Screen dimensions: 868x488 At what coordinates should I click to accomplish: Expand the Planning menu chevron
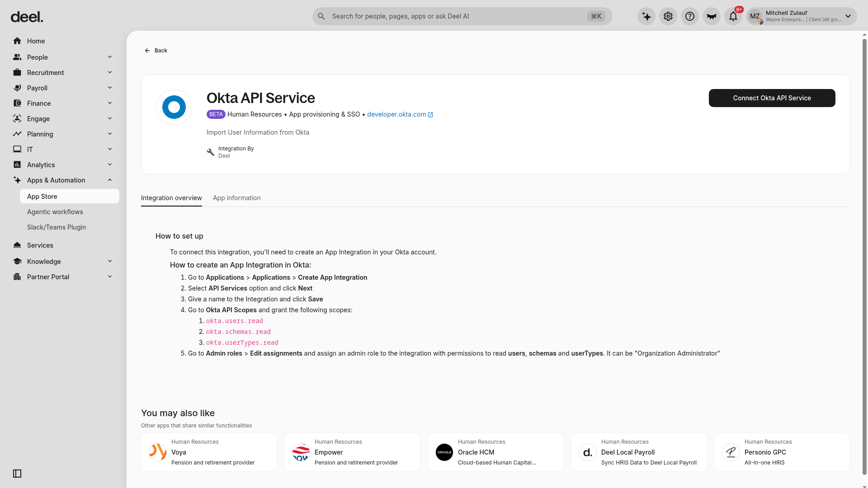(110, 134)
